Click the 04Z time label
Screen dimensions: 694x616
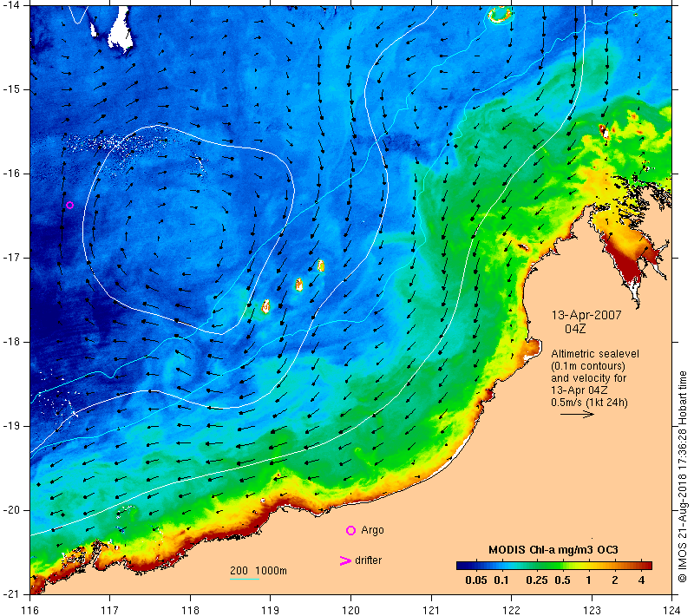pos(575,329)
